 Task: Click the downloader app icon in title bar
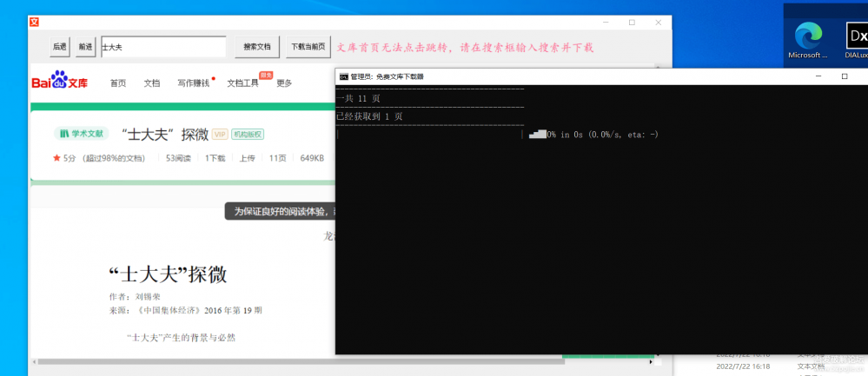33,23
